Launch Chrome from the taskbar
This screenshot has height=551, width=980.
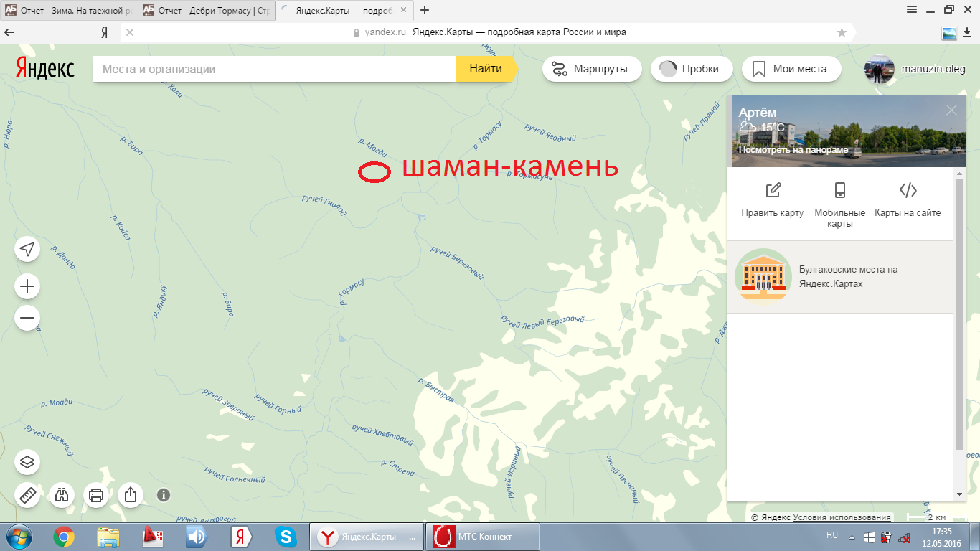click(64, 537)
